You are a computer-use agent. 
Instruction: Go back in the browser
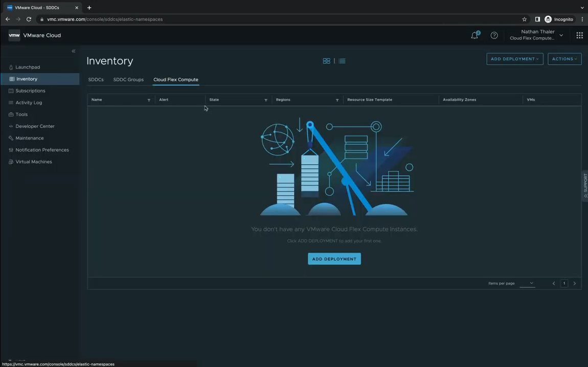click(x=8, y=19)
